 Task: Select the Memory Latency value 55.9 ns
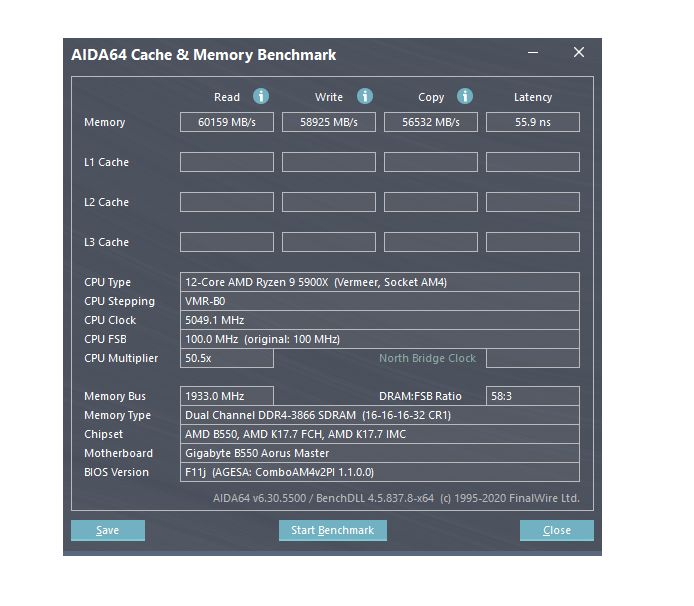[533, 122]
